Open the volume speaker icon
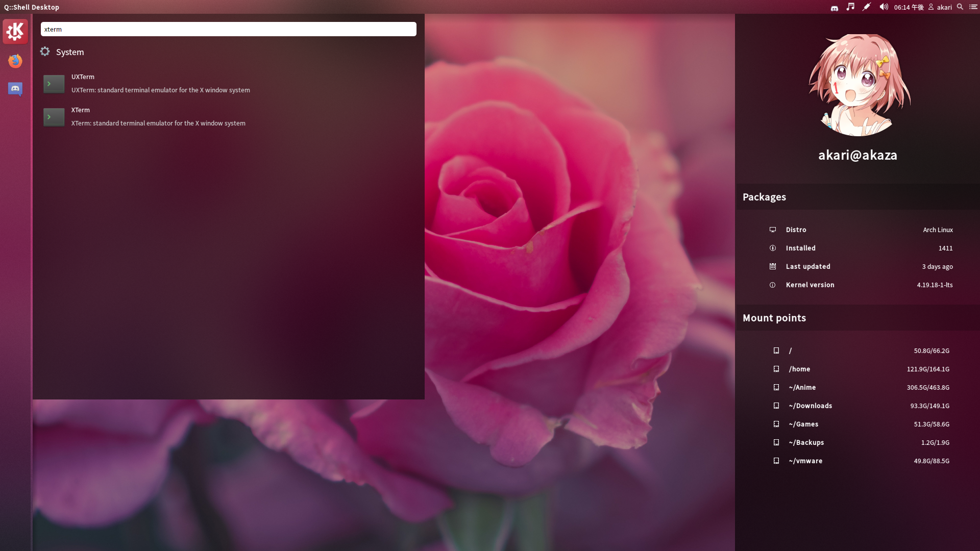Image resolution: width=980 pixels, height=551 pixels. [884, 7]
